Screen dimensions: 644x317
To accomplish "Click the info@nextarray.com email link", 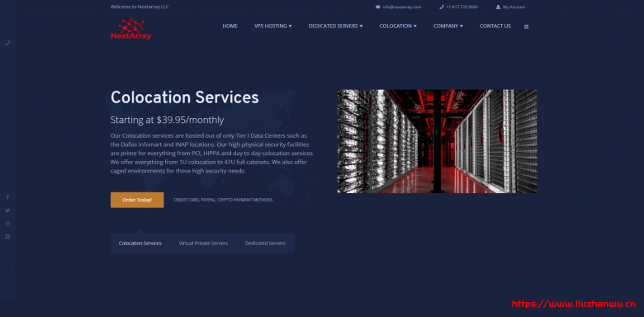I will [x=402, y=7].
